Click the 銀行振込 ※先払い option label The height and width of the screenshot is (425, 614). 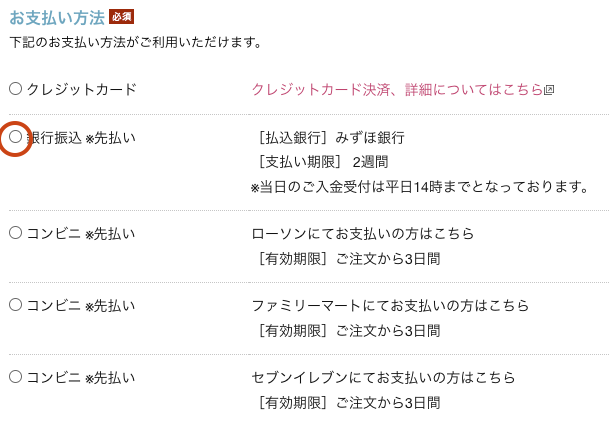[x=81, y=138]
